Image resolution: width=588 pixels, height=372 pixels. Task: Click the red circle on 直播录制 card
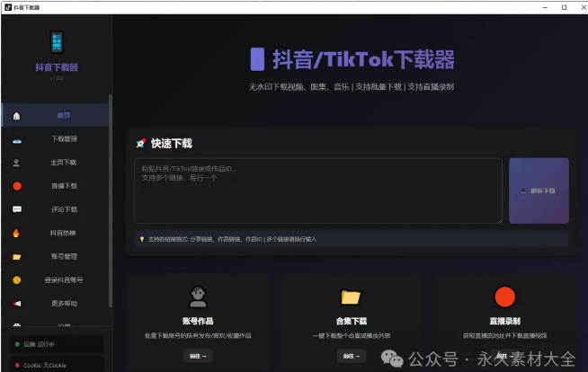[504, 297]
